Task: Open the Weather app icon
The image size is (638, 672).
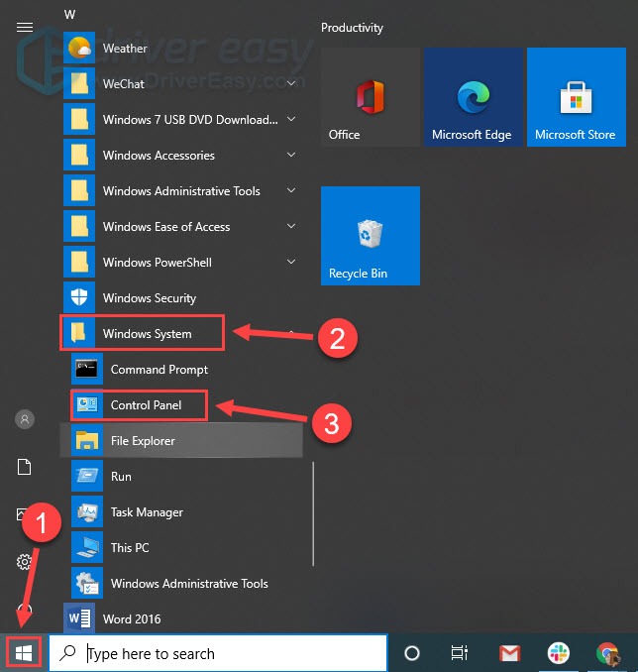Action: [79, 48]
